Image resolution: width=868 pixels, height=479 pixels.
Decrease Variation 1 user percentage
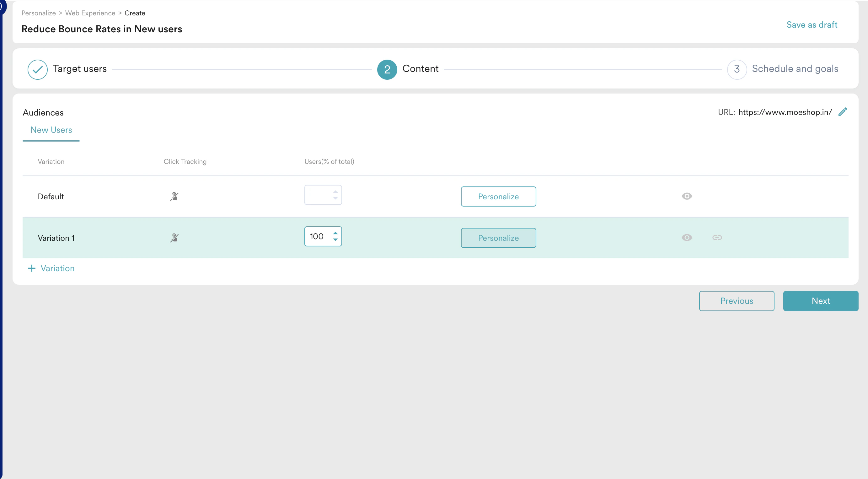click(335, 240)
